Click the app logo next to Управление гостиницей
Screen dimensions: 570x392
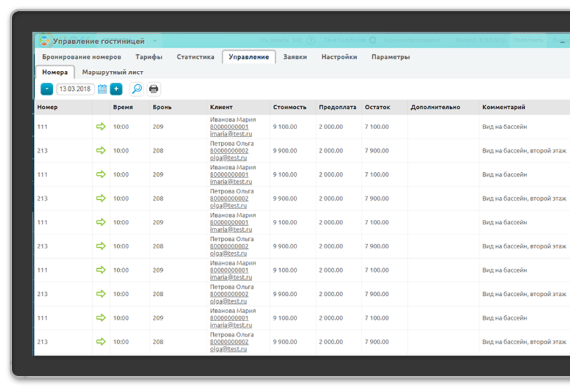44,40
